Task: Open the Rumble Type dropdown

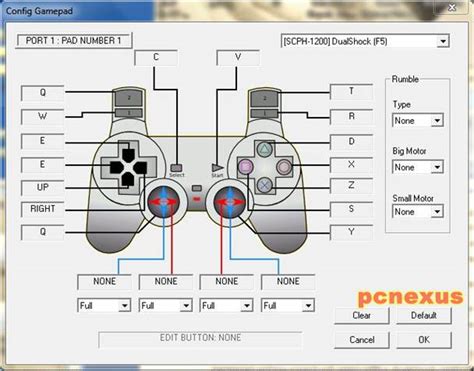Action: click(x=417, y=120)
